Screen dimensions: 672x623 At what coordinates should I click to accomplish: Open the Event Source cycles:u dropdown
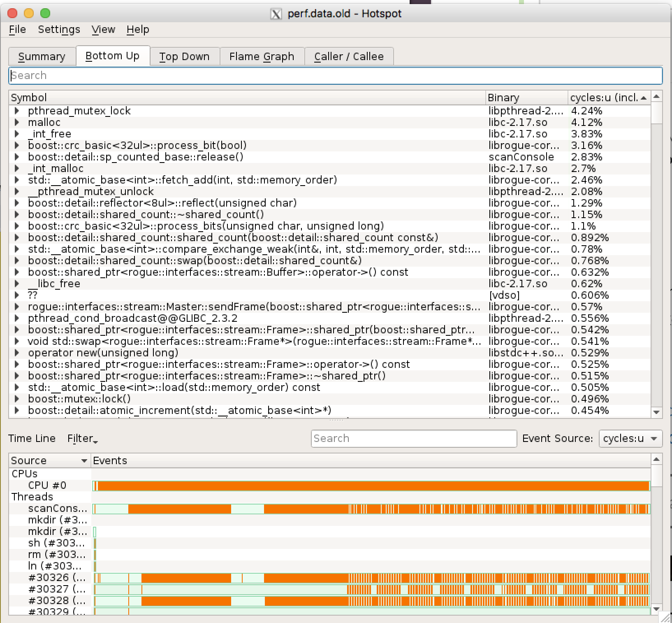pyautogui.click(x=630, y=439)
